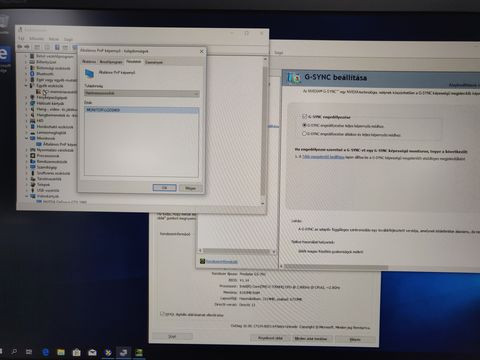This screenshot has height=360, width=480.
Task: Expand the Billentyűzetek tree node
Action: point(27,62)
